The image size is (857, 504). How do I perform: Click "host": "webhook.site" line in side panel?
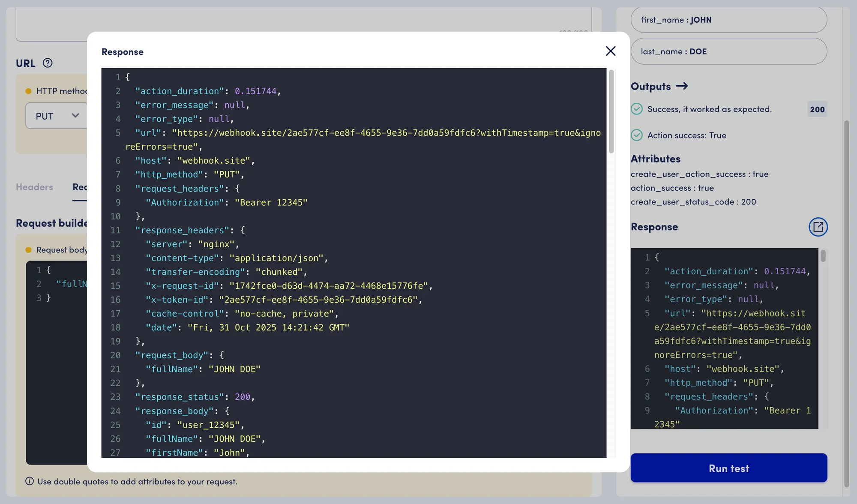[x=724, y=369]
